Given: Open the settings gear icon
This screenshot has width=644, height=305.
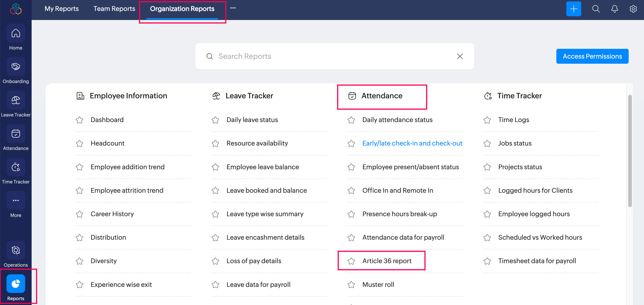Looking at the screenshot, I should tap(633, 9).
